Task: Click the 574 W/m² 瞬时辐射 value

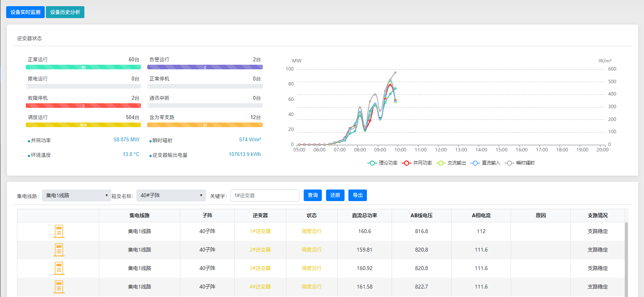Action: click(250, 139)
